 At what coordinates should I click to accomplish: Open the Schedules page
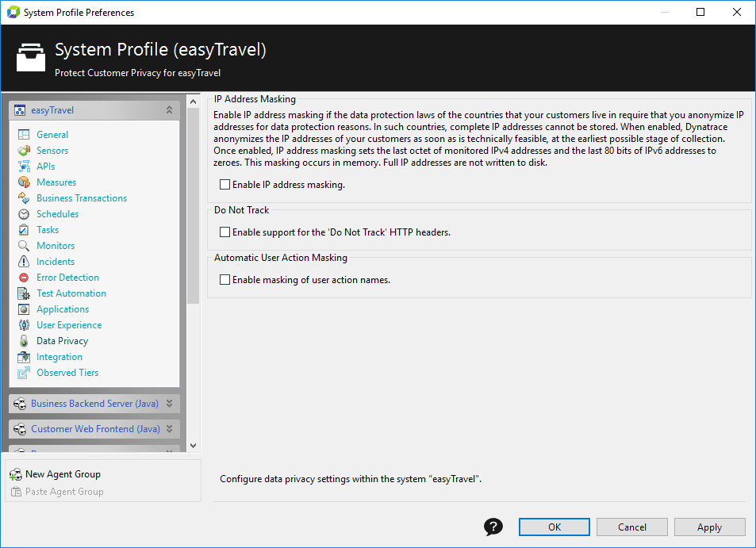(x=58, y=214)
